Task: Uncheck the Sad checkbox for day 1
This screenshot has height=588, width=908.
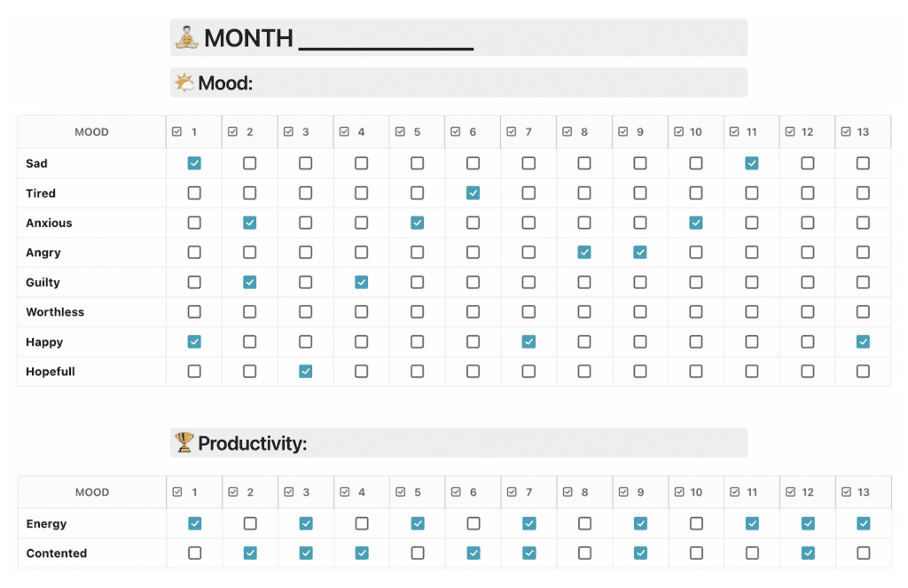Action: [x=194, y=163]
